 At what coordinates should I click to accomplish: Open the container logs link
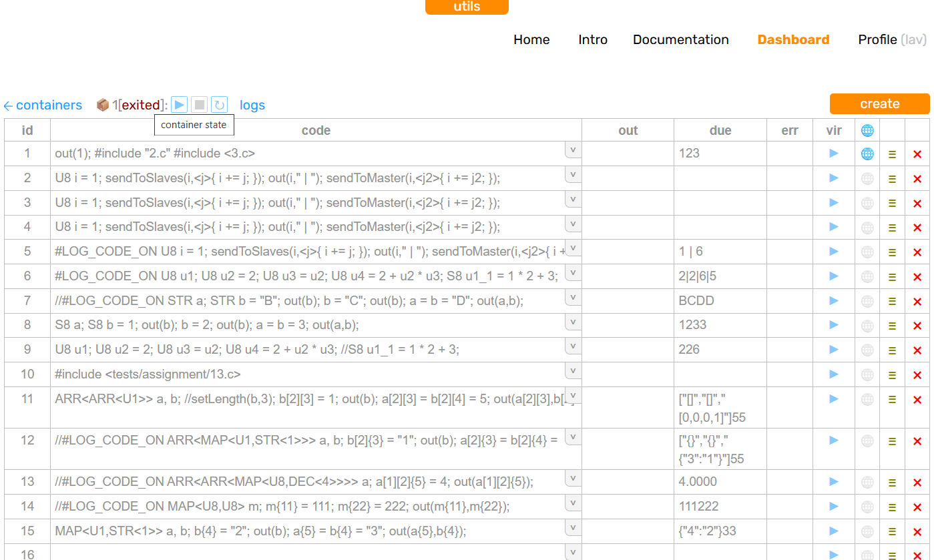(x=252, y=105)
